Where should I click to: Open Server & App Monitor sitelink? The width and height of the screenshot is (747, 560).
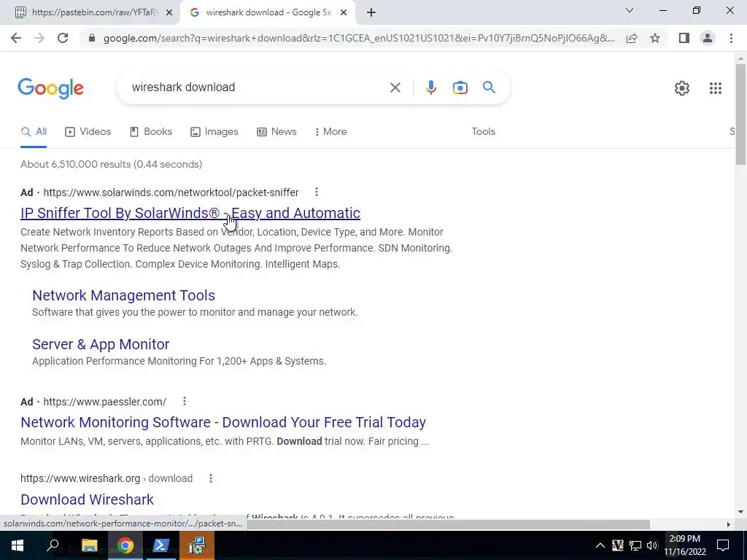tap(101, 344)
